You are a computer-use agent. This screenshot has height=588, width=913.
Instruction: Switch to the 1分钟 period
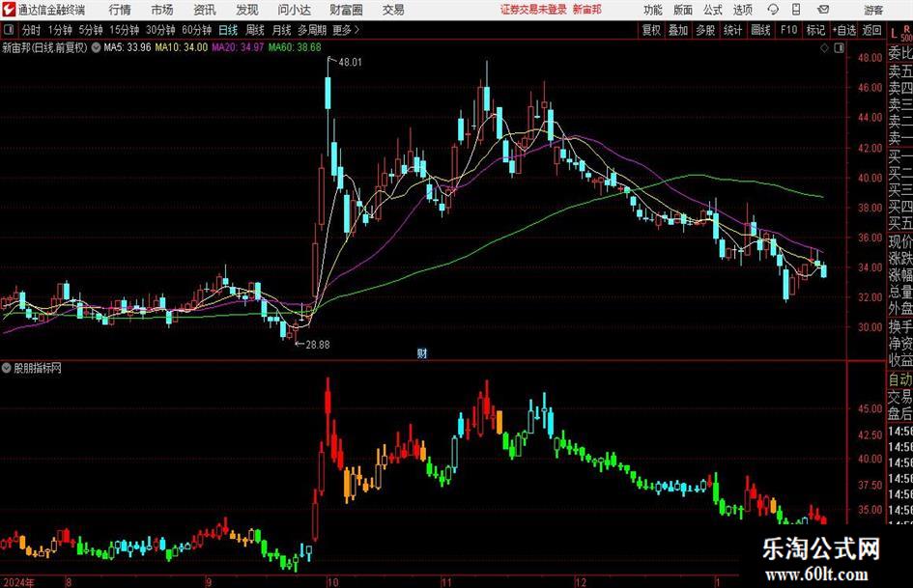pos(60,30)
